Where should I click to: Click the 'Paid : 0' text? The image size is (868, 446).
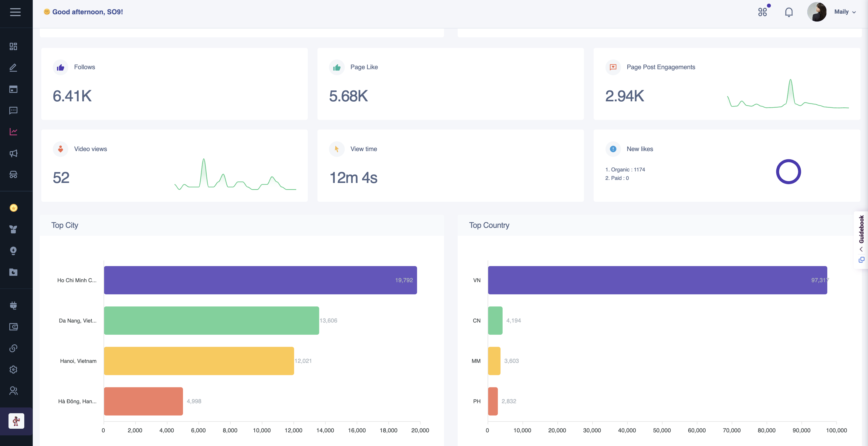coord(617,178)
